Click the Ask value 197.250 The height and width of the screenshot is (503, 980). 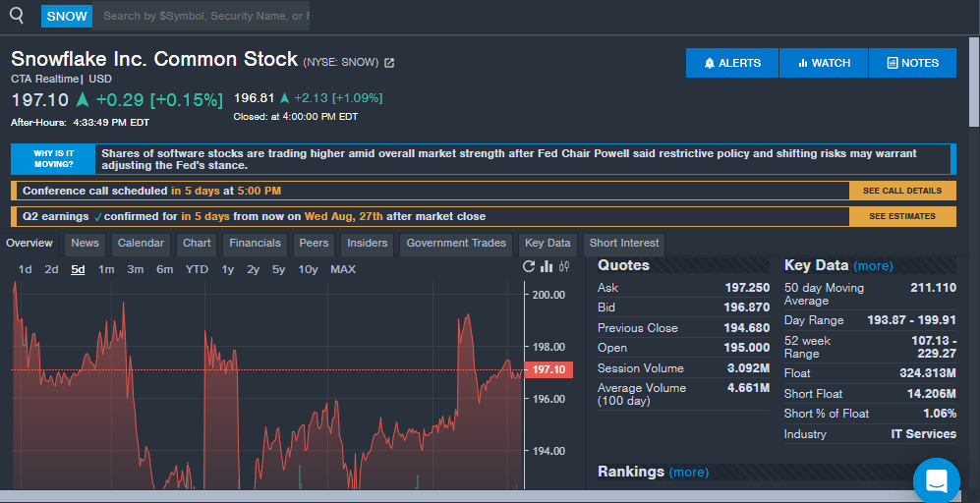(x=747, y=288)
